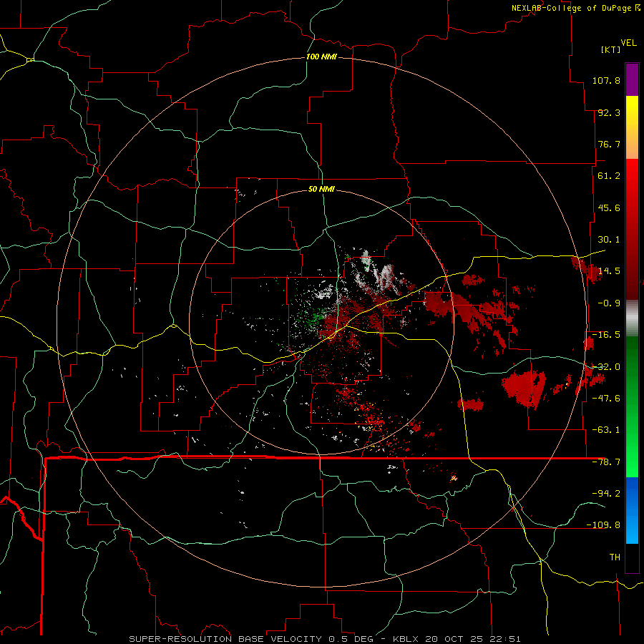Image resolution: width=644 pixels, height=644 pixels.
Task: Click the 45.6 velocity scale value
Action: tap(609, 208)
